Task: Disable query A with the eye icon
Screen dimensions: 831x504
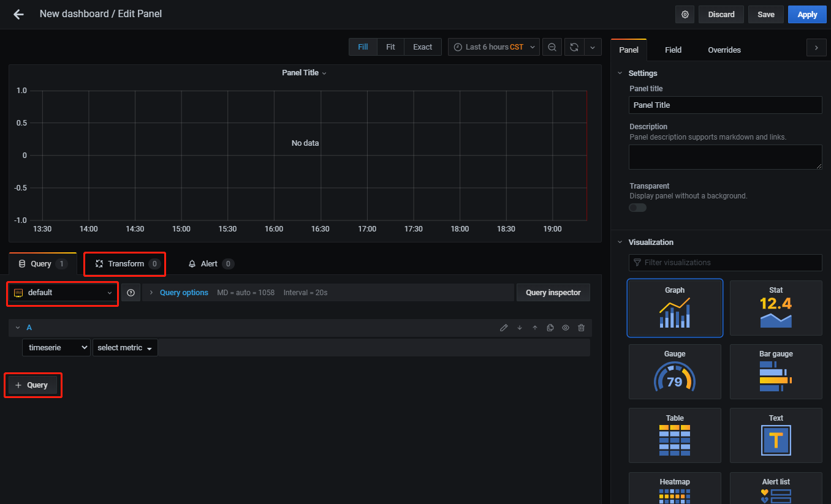Action: tap(565, 328)
